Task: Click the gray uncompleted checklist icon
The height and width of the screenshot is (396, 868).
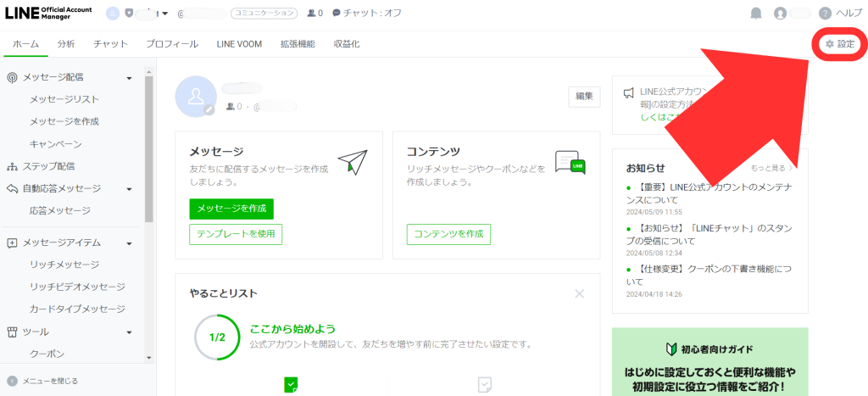Action: pos(484,384)
